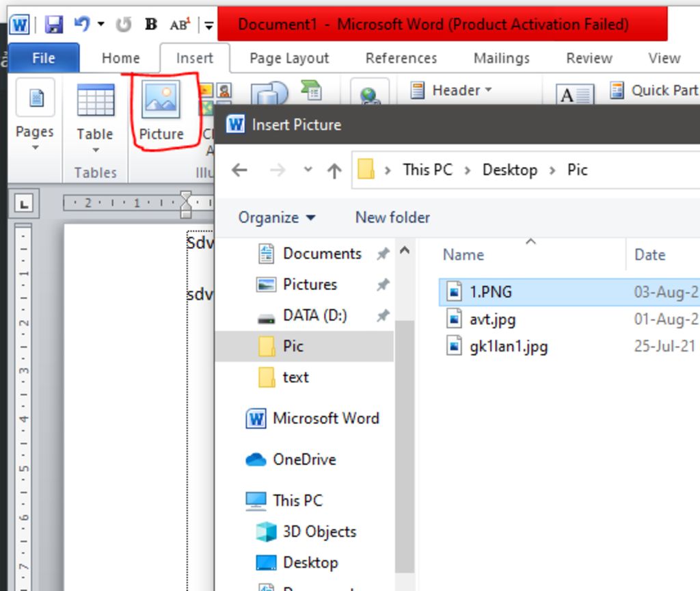
Task: Select the Pic folder in navigation pane
Action: (x=304, y=346)
